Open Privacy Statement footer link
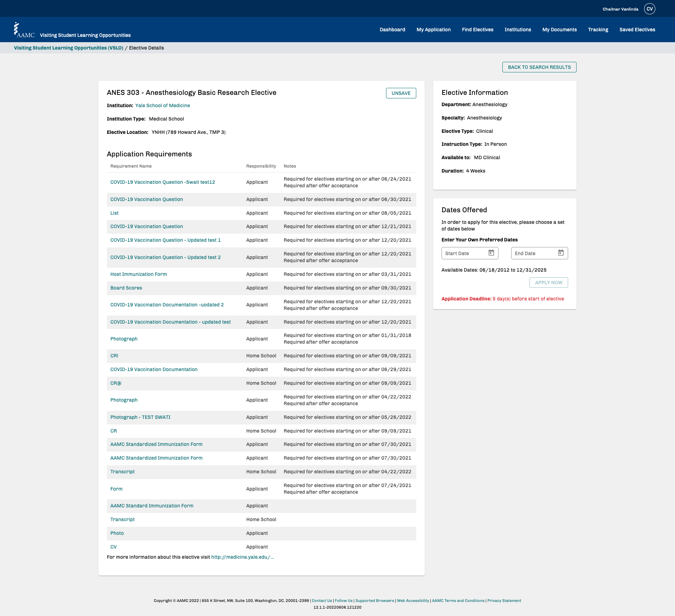 tap(504, 601)
